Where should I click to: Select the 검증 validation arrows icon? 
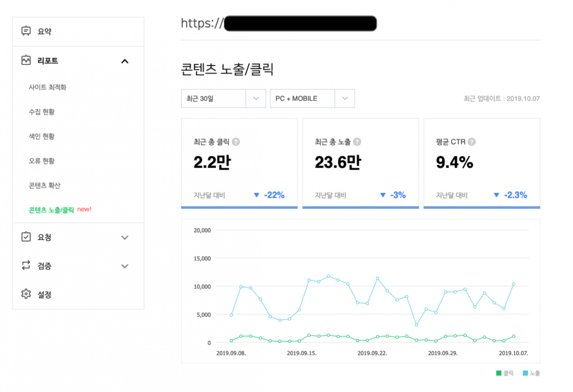26,266
